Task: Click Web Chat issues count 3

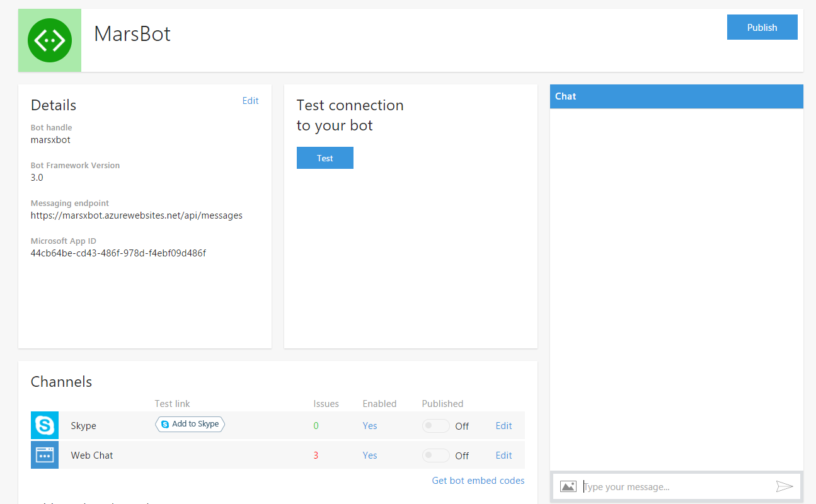Action: click(316, 455)
